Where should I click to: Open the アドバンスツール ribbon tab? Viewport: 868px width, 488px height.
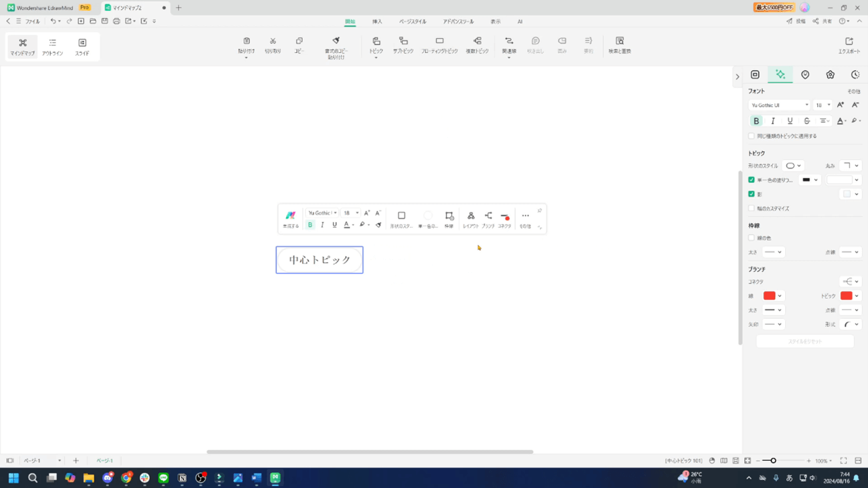coord(458,21)
